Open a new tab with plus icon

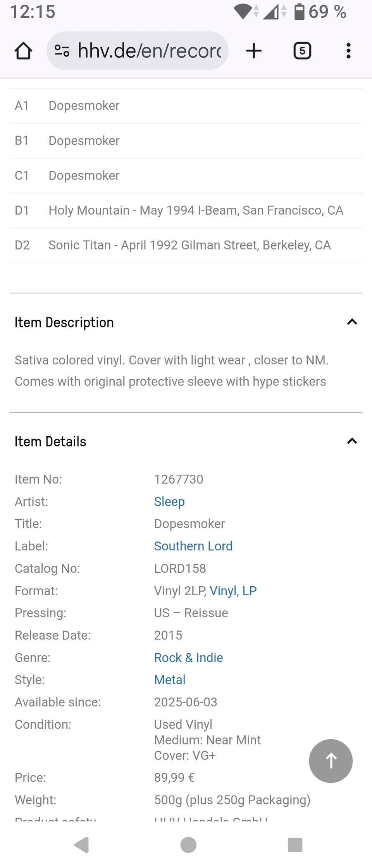(254, 51)
